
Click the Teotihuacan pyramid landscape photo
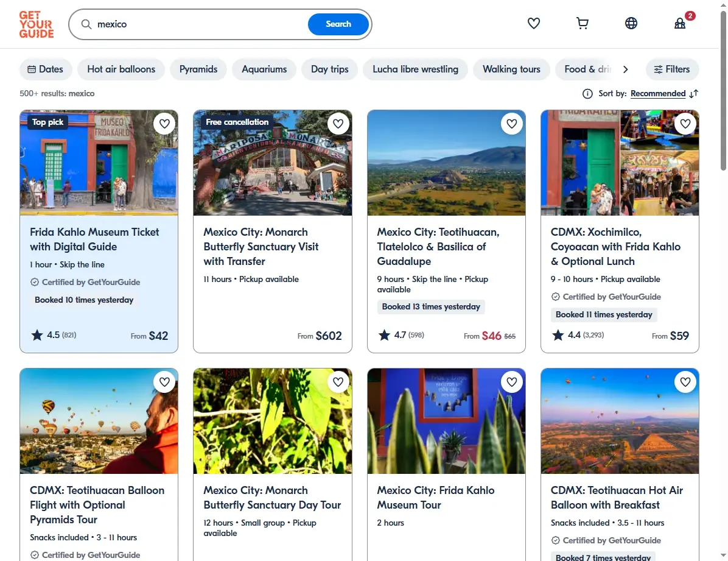(446, 163)
